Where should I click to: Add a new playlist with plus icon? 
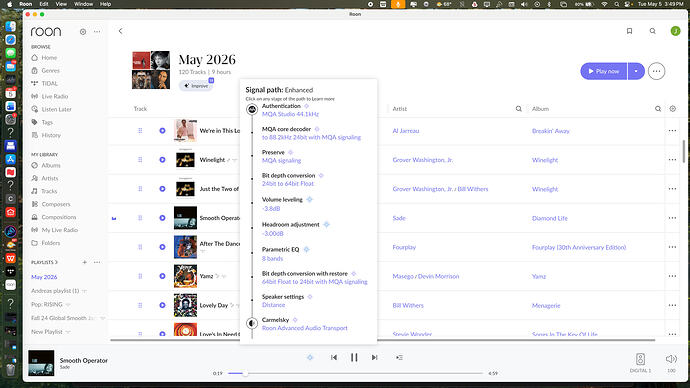(84, 262)
